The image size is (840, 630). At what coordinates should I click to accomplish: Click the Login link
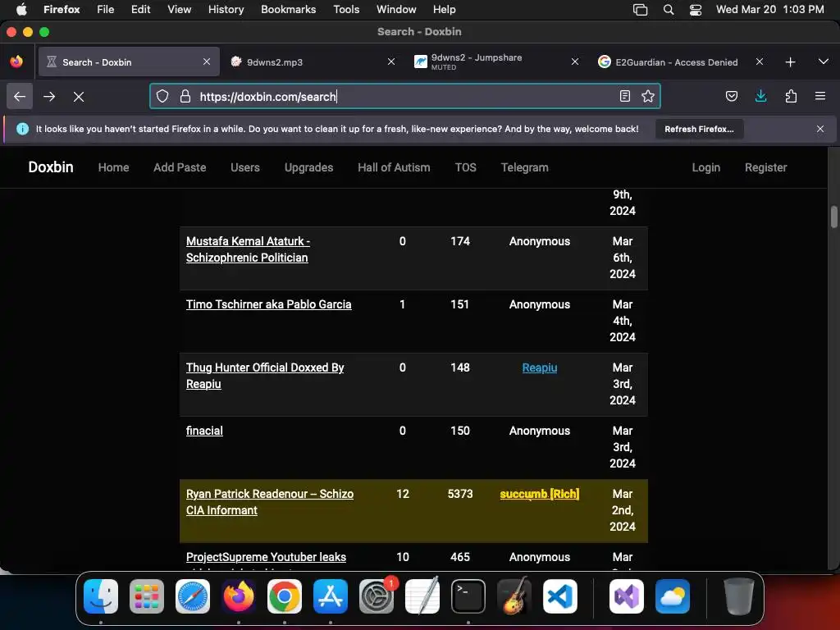[706, 167]
